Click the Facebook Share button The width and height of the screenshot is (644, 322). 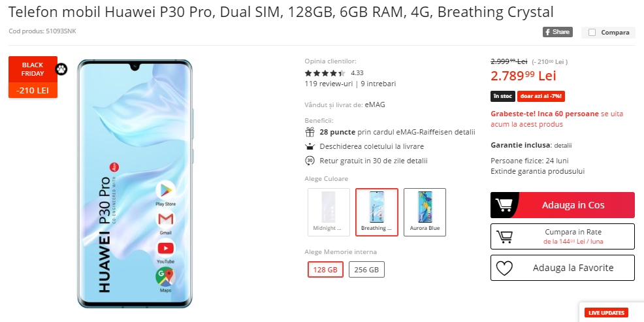(557, 32)
